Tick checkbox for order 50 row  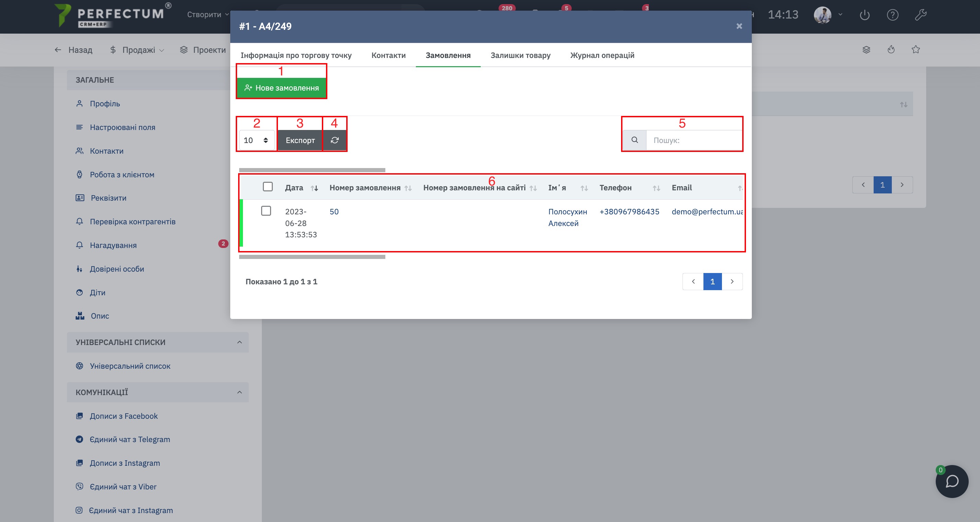click(x=266, y=211)
